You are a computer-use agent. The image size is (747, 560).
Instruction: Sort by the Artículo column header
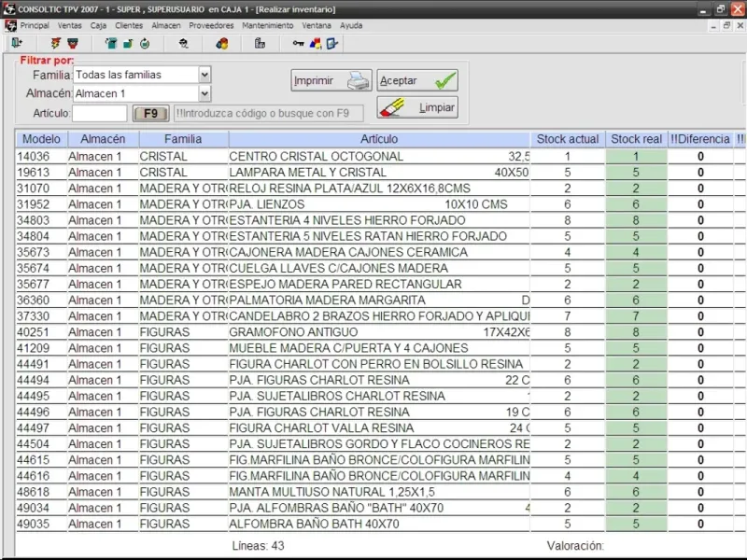point(379,139)
